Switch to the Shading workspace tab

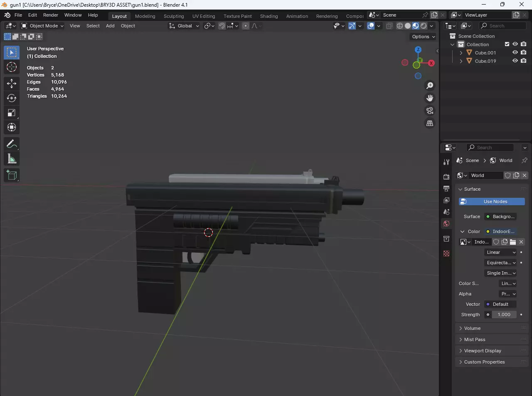tap(269, 16)
